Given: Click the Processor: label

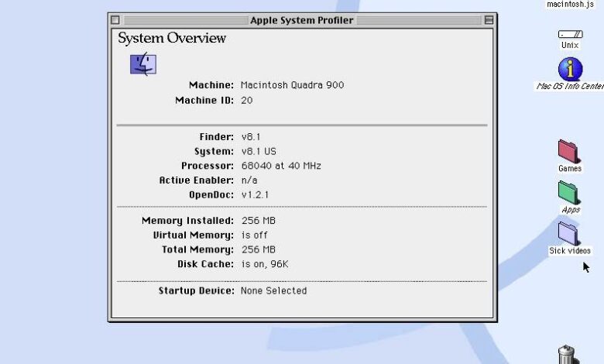Looking at the screenshot, I should click(x=208, y=166).
